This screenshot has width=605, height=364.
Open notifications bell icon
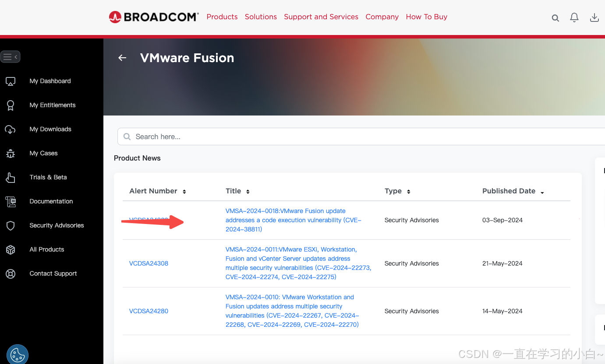point(574,17)
